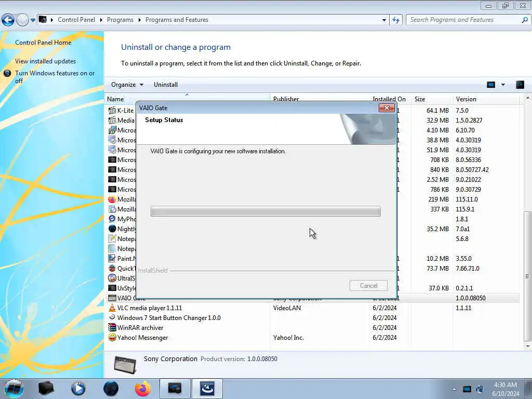Click the disabled Cancel button in VAIO Gate dialog

click(368, 286)
